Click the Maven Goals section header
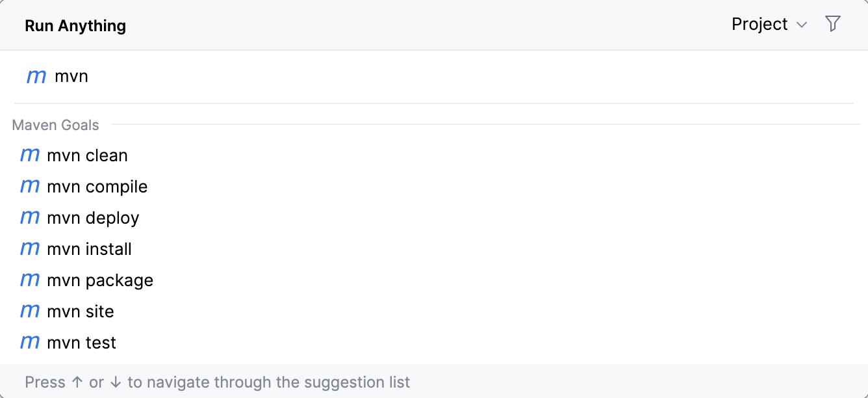Viewport: 868px width, 398px height. pyautogui.click(x=56, y=125)
